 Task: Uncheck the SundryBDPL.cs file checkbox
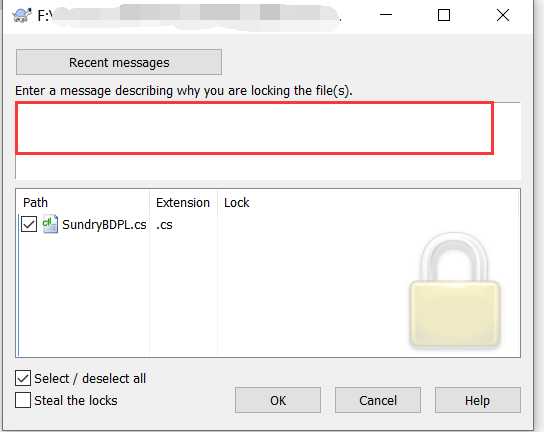click(29, 224)
